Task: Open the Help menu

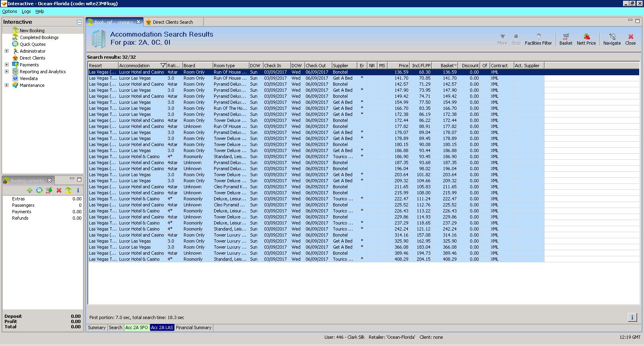Action: 39,11
